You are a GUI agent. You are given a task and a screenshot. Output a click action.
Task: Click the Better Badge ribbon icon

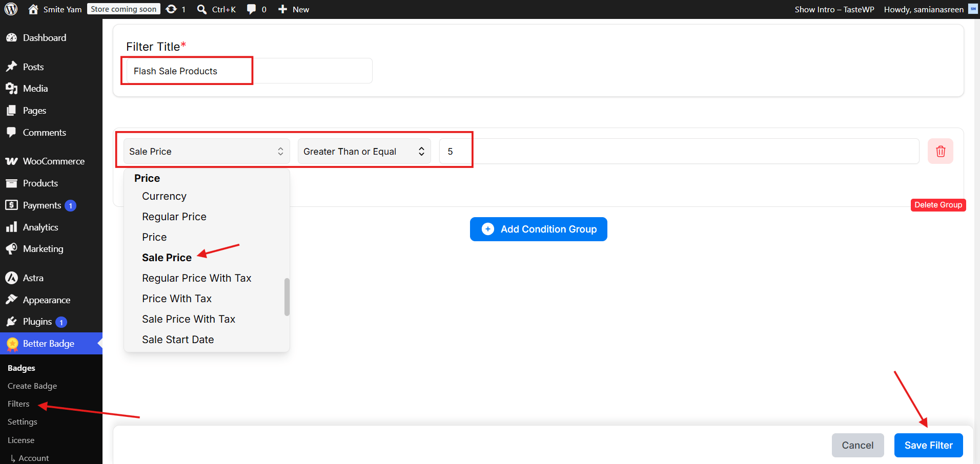12,344
